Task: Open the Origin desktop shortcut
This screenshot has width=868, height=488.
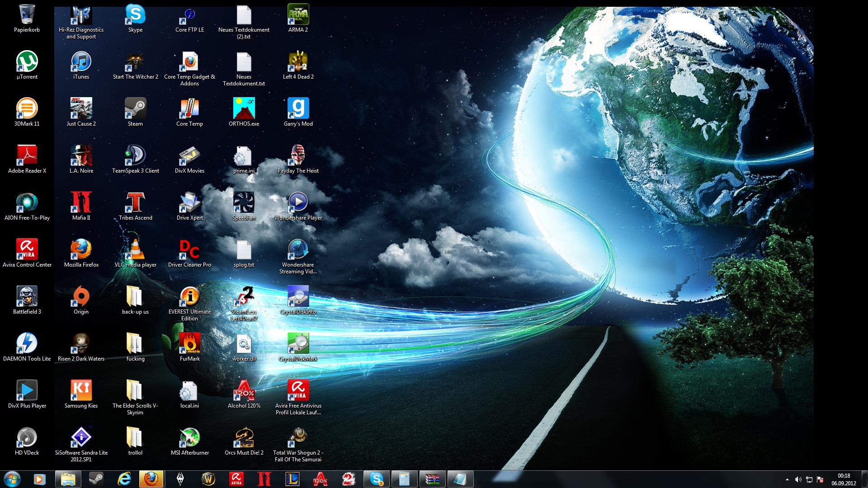Action: (81, 300)
